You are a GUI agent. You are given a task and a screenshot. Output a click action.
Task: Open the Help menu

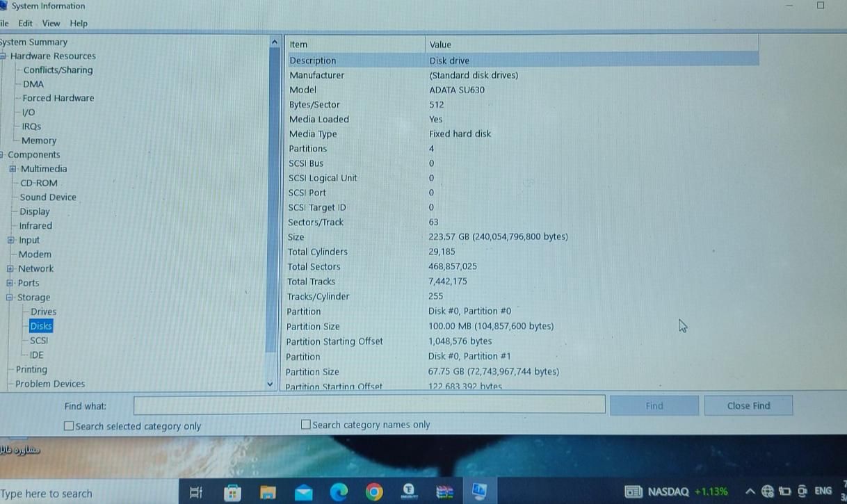[79, 23]
